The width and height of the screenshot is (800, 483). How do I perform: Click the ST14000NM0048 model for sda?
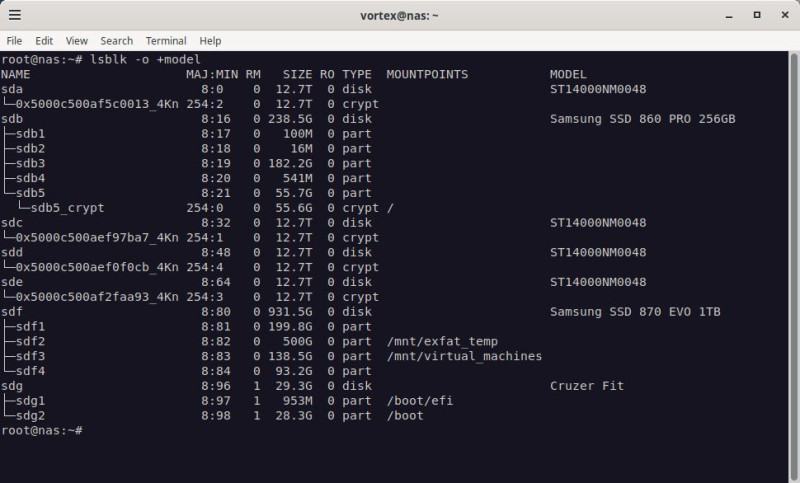coord(598,89)
